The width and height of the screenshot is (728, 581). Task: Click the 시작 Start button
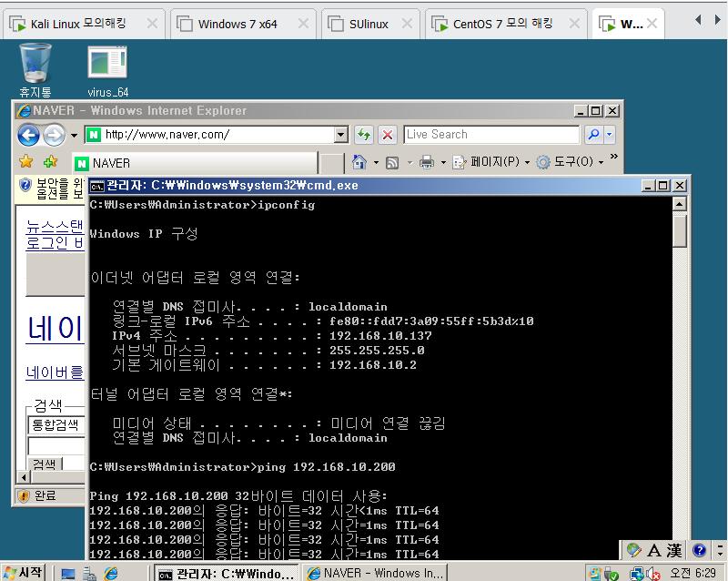point(24,572)
